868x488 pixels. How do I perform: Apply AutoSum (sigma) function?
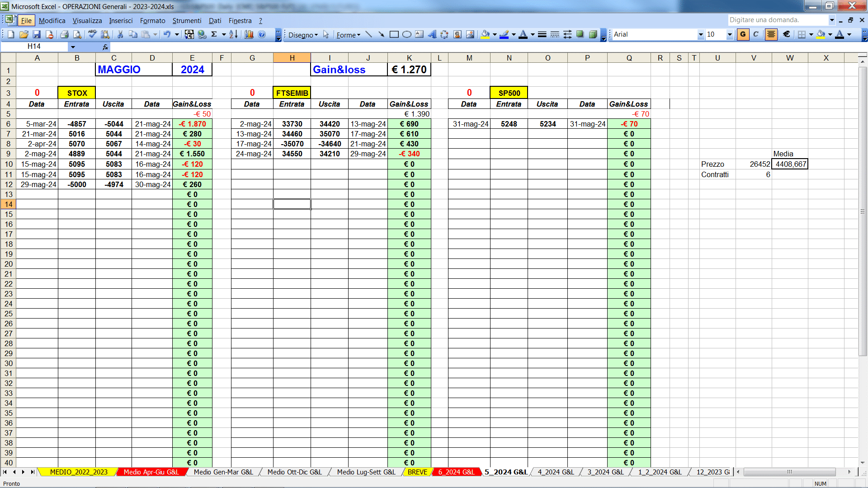[x=214, y=34]
